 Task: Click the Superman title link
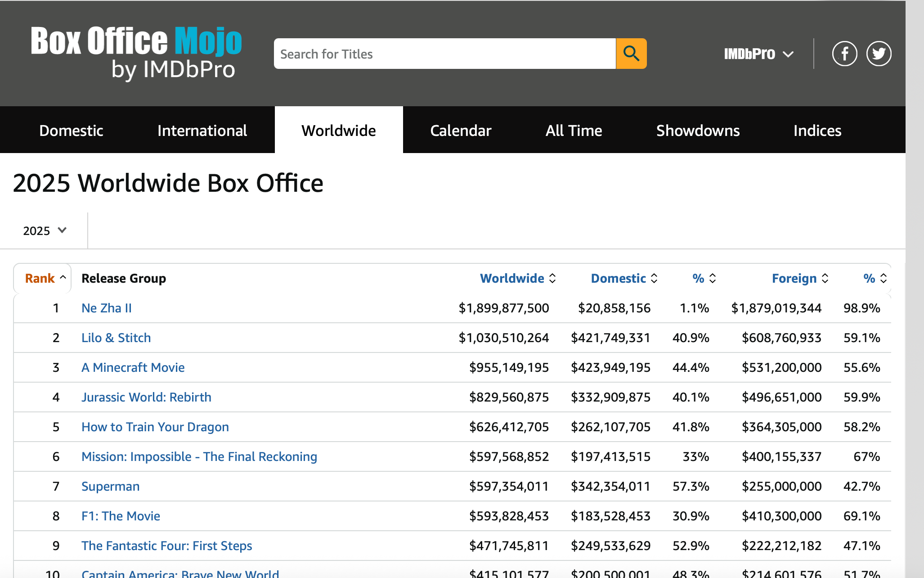(110, 486)
